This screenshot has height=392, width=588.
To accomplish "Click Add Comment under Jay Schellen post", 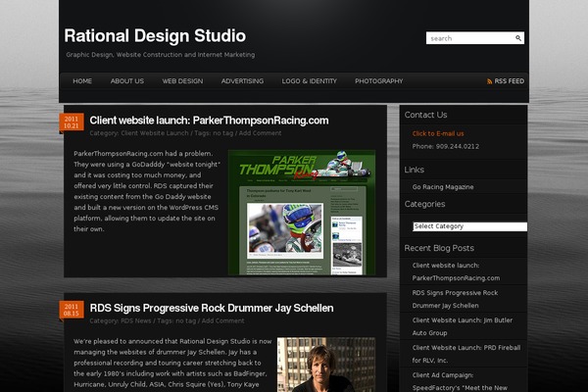I will pyautogui.click(x=222, y=320).
